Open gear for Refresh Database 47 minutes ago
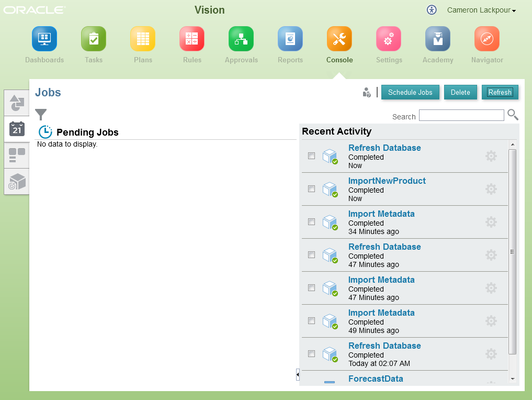The image size is (532, 400). click(x=491, y=255)
